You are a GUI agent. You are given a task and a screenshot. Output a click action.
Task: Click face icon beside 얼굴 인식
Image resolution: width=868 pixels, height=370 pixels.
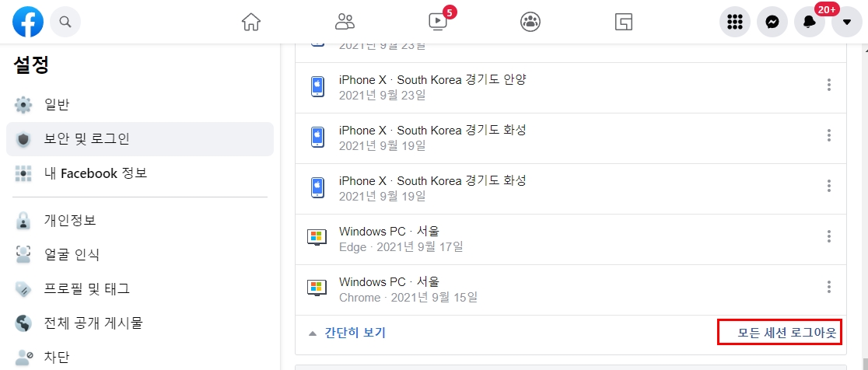click(23, 255)
